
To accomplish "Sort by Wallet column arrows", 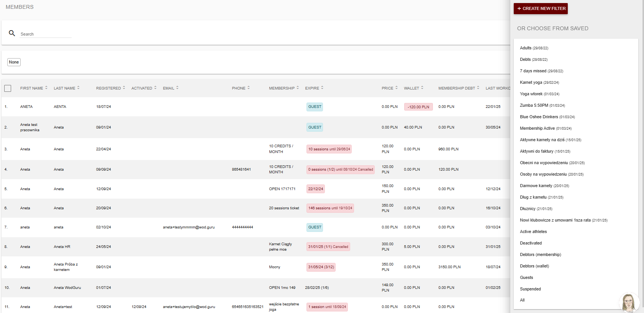I will [422, 88].
